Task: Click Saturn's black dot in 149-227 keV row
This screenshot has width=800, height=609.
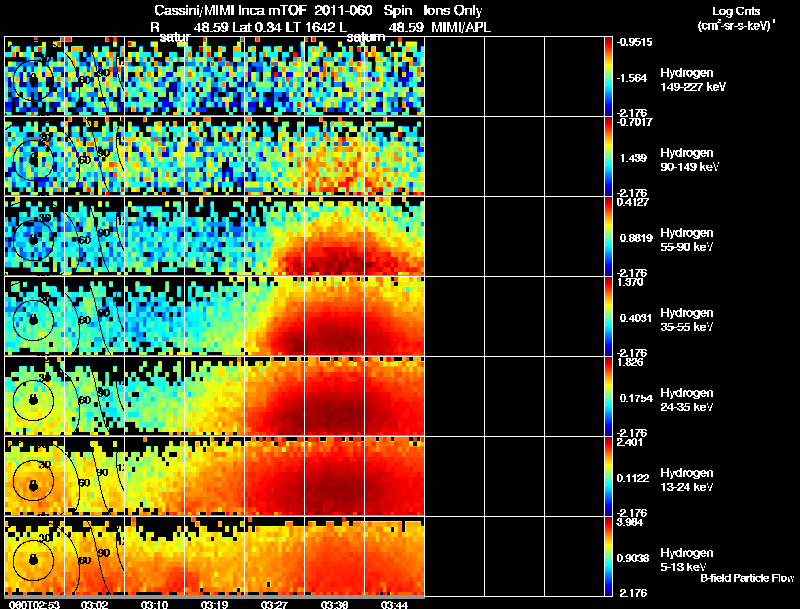Action: pos(34,79)
